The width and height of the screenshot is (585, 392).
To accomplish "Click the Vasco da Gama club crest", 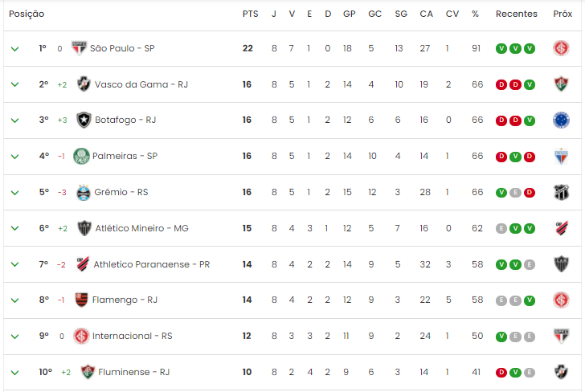I will [x=84, y=84].
